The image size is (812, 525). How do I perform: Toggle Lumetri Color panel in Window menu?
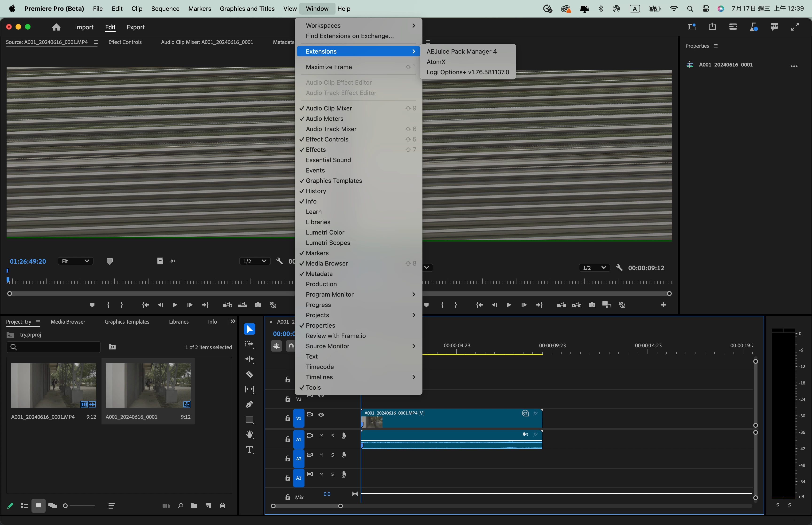click(x=325, y=232)
